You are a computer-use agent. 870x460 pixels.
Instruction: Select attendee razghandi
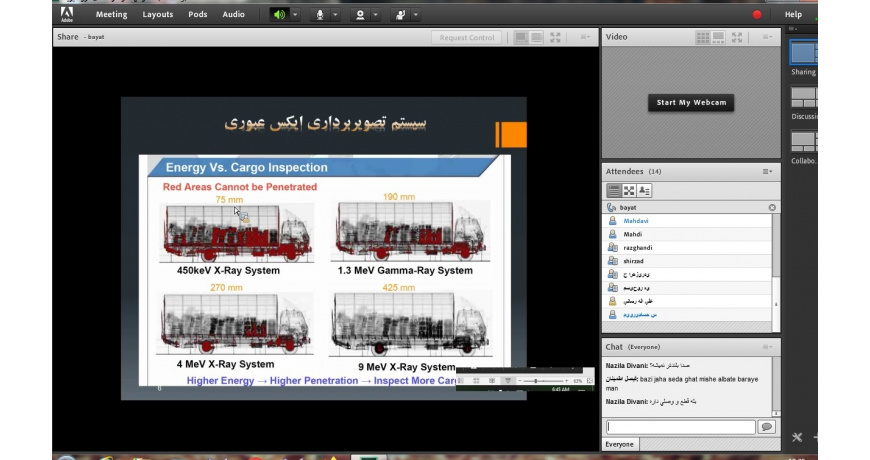click(x=687, y=247)
